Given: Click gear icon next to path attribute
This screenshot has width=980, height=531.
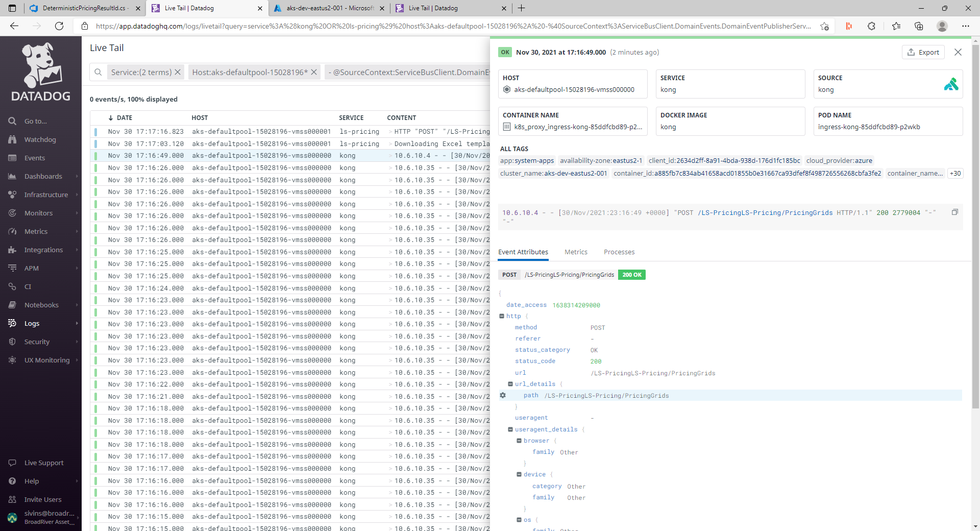Looking at the screenshot, I should coord(503,395).
